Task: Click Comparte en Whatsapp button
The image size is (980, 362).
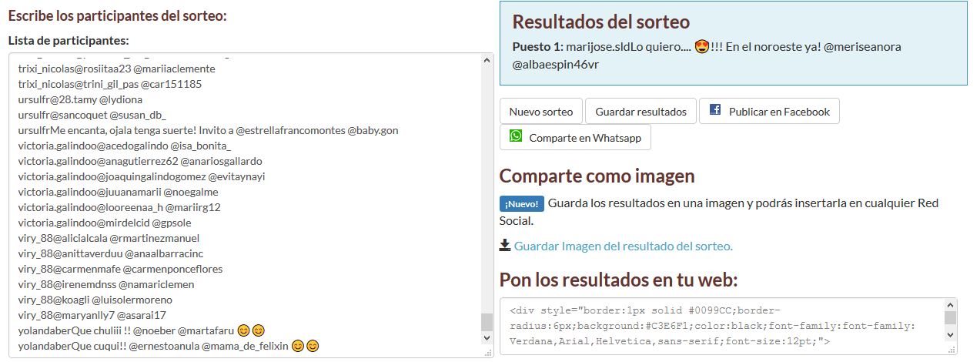Action: [575, 138]
